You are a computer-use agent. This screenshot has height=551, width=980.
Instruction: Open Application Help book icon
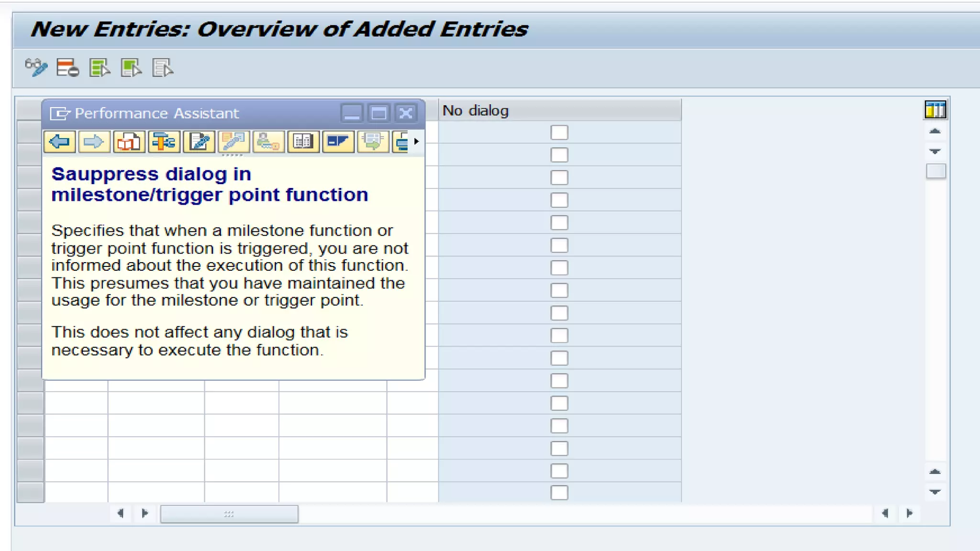tap(129, 142)
